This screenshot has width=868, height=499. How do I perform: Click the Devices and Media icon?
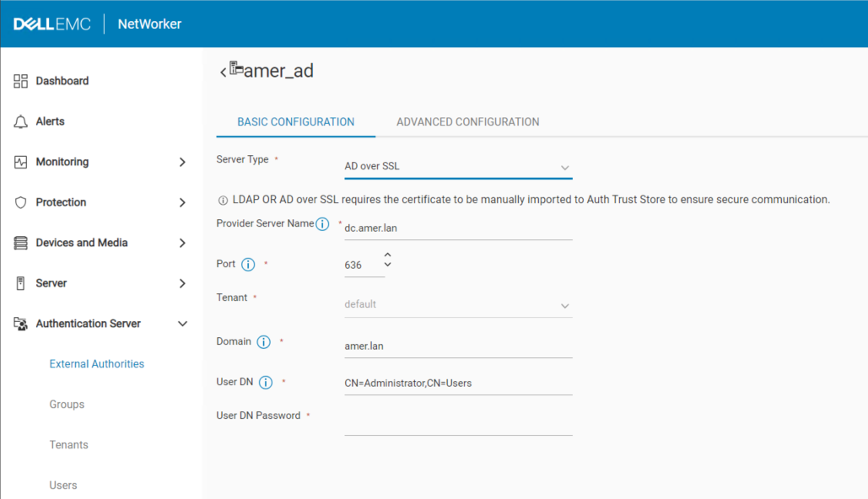click(21, 243)
